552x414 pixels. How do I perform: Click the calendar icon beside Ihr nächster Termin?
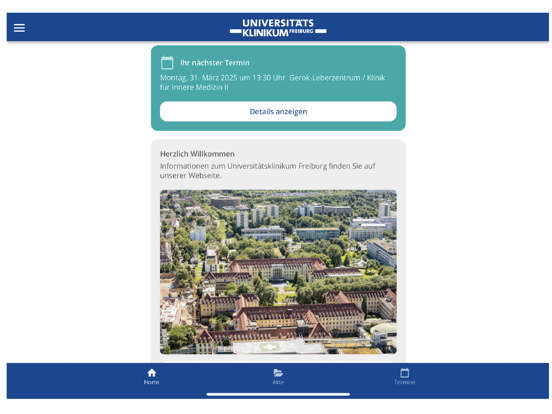(x=167, y=63)
